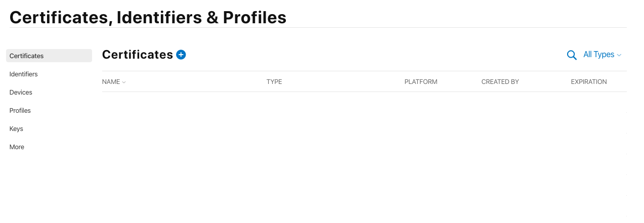Click the PLATFORM column header
This screenshot has width=644, height=223.
421,81
